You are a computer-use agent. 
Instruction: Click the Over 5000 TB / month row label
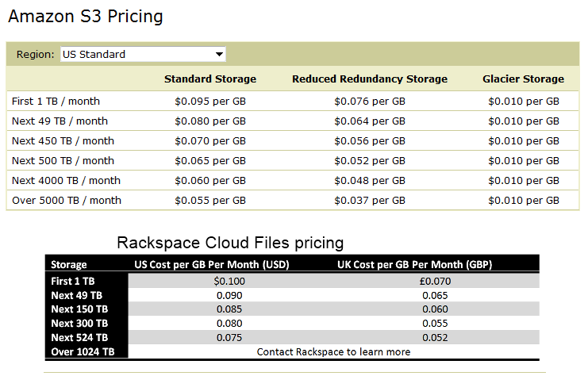[67, 201]
